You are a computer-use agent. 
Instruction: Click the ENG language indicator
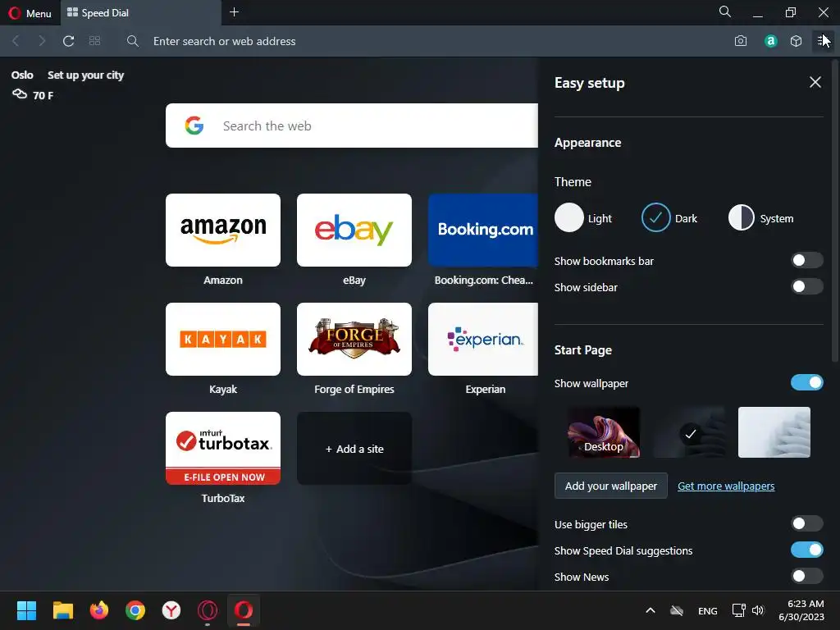pyautogui.click(x=708, y=610)
